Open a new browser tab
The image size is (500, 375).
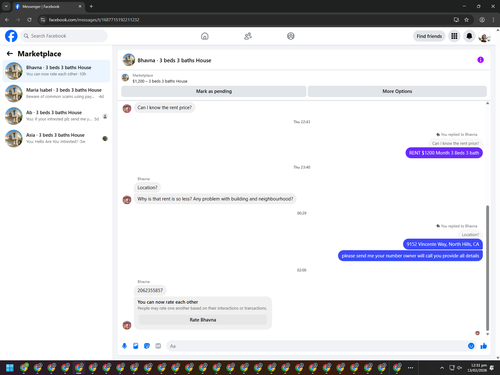(91, 6)
